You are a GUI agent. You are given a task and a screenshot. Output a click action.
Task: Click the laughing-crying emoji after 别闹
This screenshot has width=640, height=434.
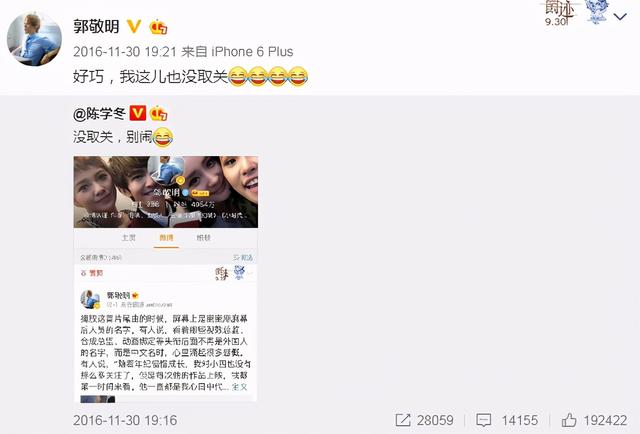click(162, 137)
